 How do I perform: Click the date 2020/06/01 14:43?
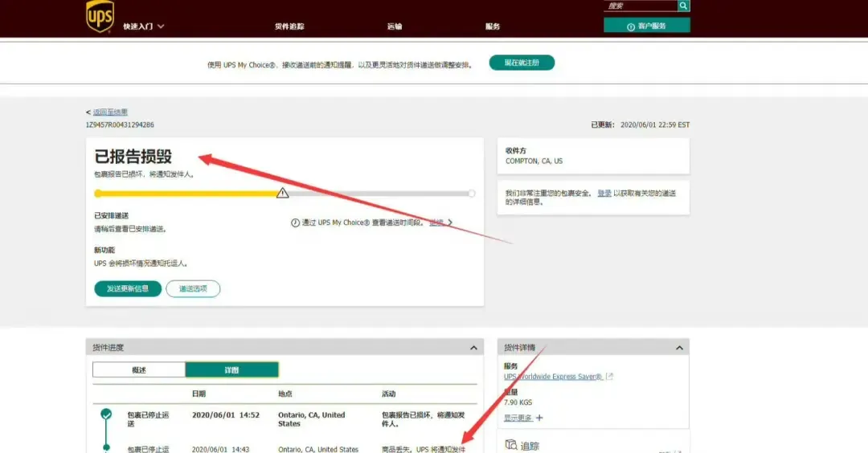[220, 449]
